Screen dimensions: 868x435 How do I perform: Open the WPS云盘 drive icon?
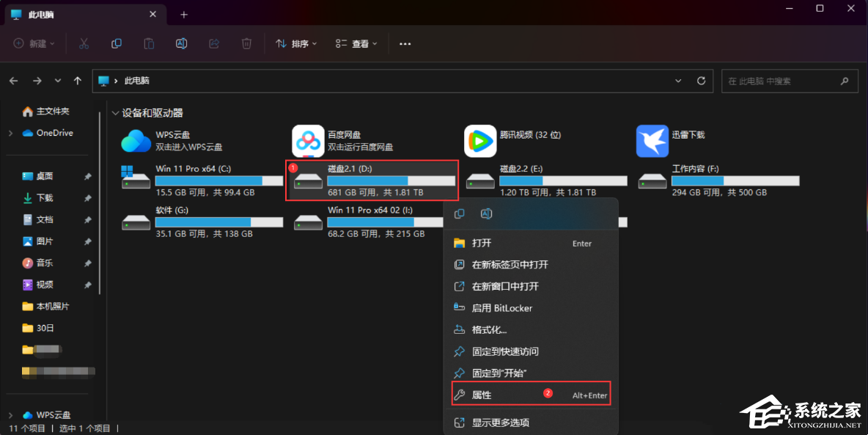[x=136, y=141]
